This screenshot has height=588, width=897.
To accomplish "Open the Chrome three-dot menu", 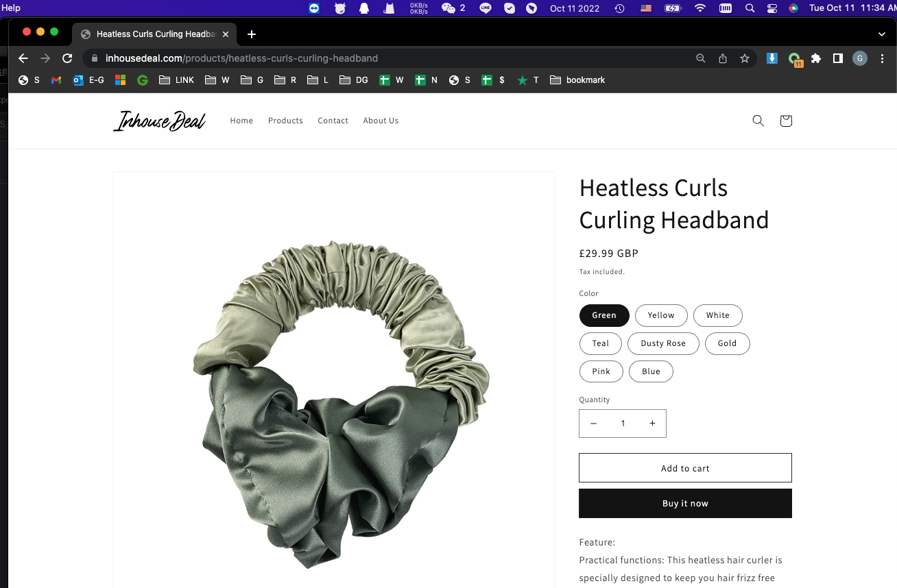I will (x=882, y=58).
